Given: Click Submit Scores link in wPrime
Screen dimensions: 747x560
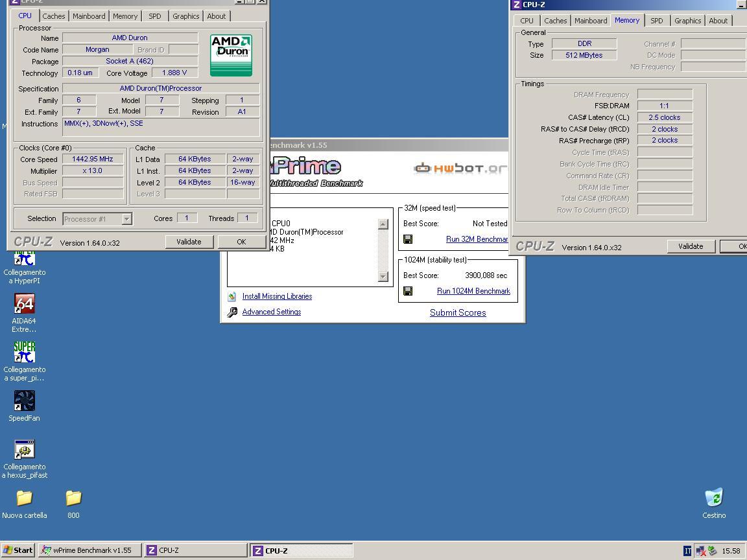Looking at the screenshot, I should coord(458,312).
